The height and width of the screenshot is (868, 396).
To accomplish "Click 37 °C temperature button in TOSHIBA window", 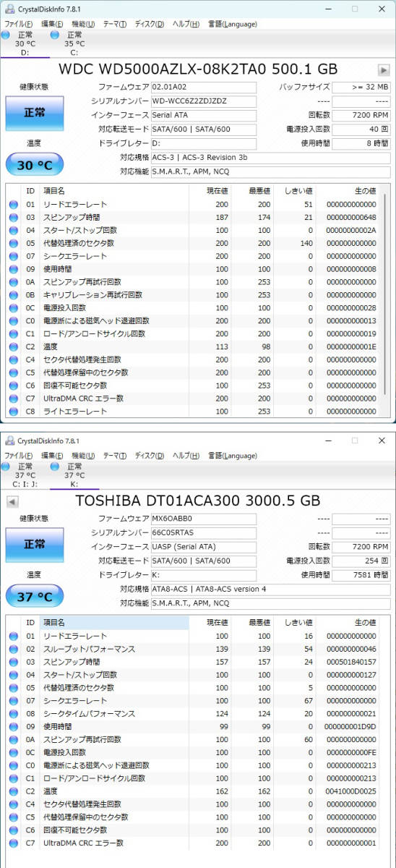I will [x=34, y=597].
